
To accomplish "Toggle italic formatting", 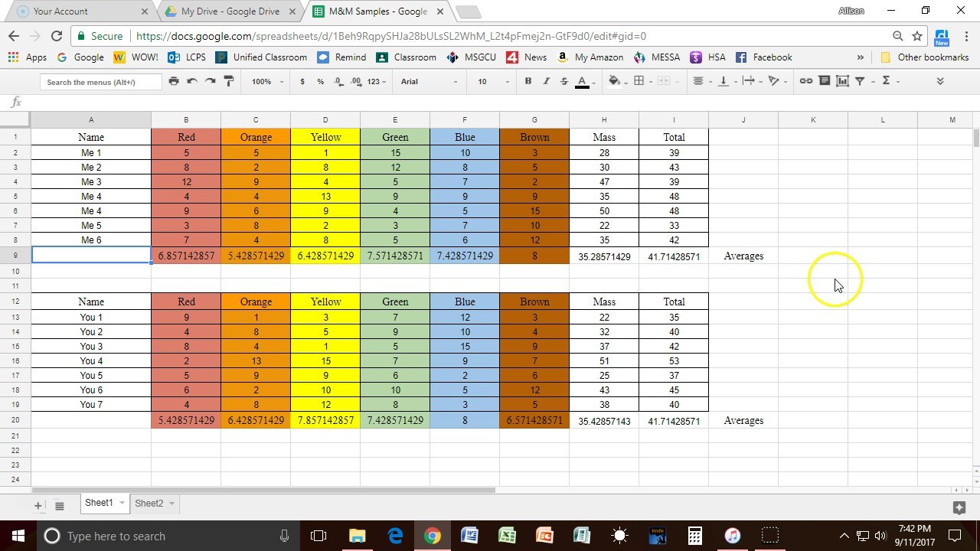I will coord(546,81).
